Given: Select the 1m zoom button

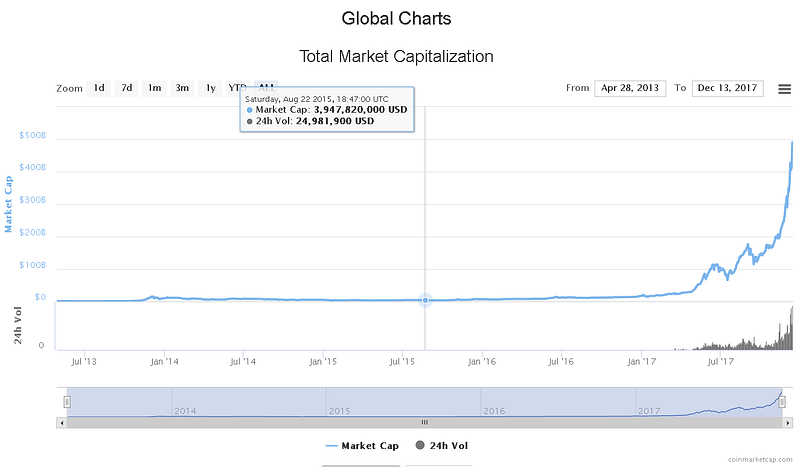Looking at the screenshot, I should [155, 88].
